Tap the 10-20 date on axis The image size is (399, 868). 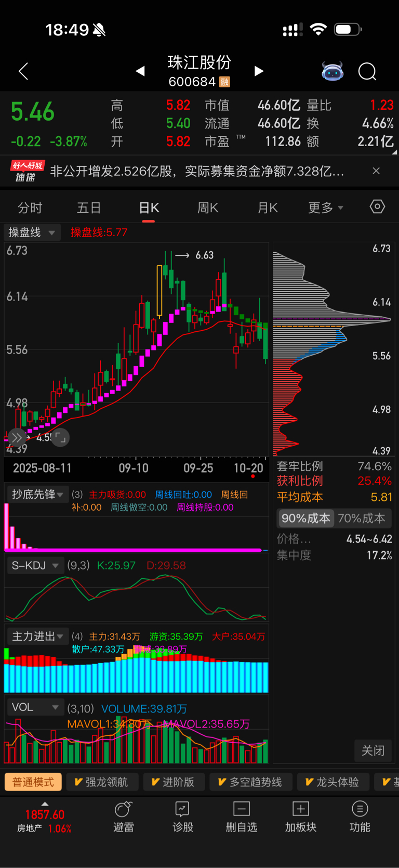click(x=248, y=468)
